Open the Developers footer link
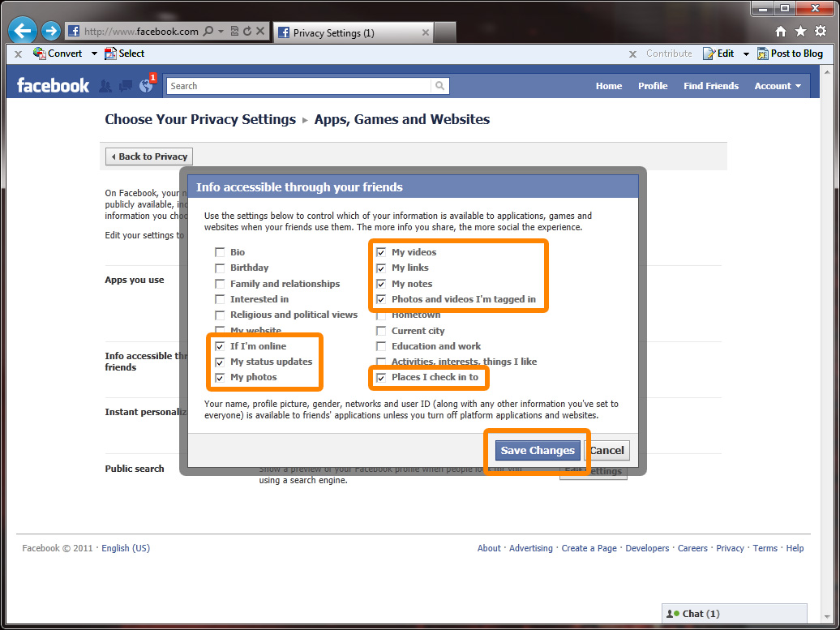This screenshot has width=840, height=630. (x=647, y=548)
